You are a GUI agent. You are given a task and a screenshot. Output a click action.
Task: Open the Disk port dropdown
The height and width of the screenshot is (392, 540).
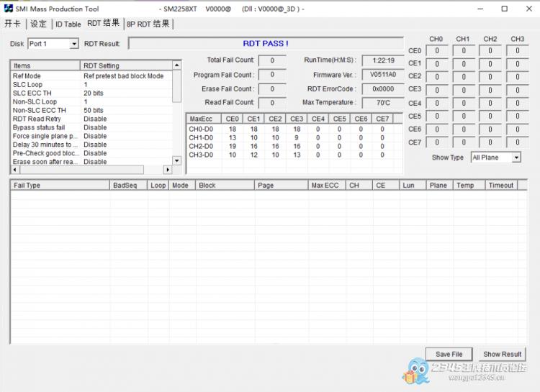tap(73, 44)
